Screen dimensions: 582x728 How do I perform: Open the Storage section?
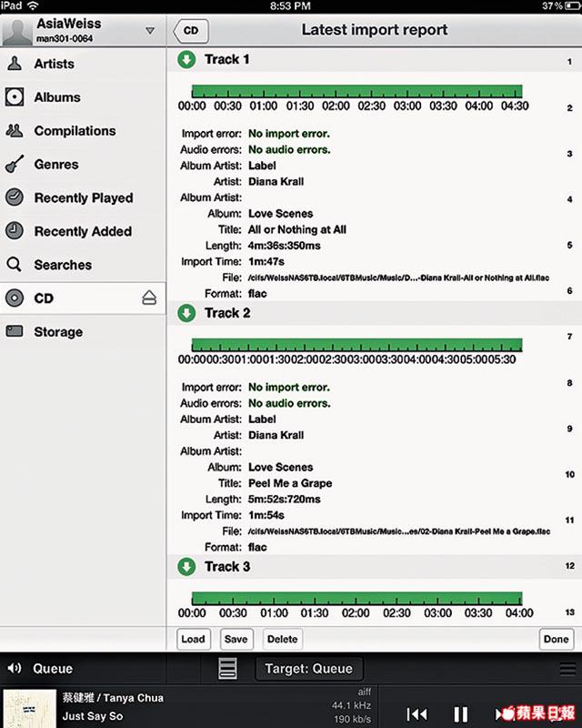point(83,331)
